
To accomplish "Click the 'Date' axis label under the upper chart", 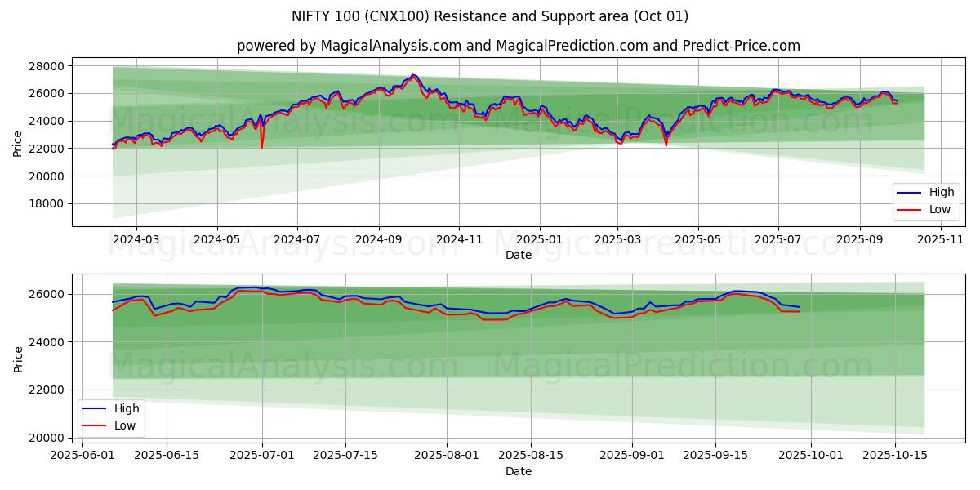I will 518,255.
